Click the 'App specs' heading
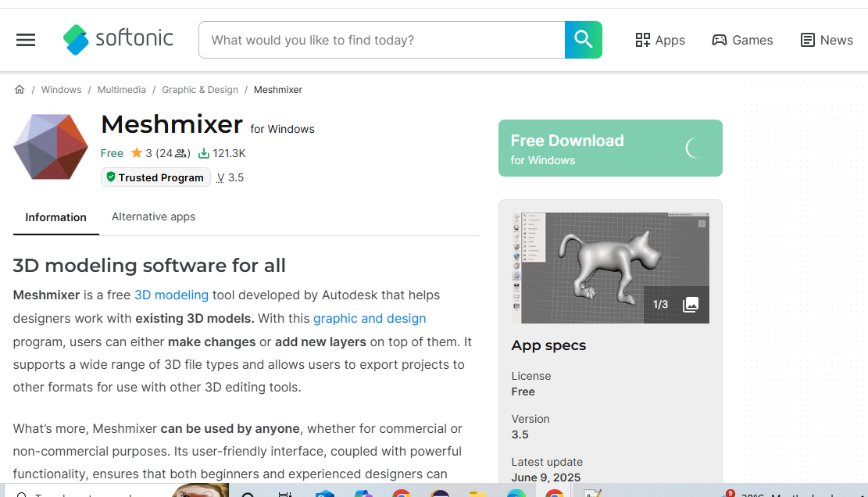The width and height of the screenshot is (868, 497). 548,345
